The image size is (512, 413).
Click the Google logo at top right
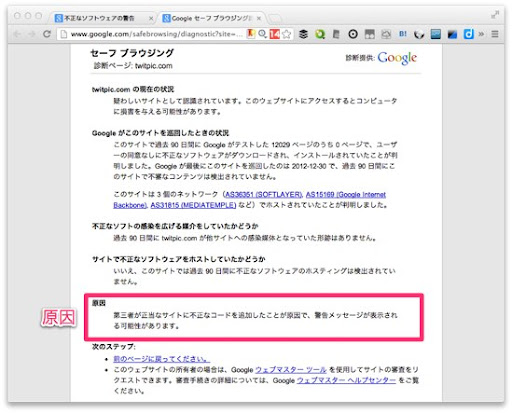pyautogui.click(x=397, y=58)
